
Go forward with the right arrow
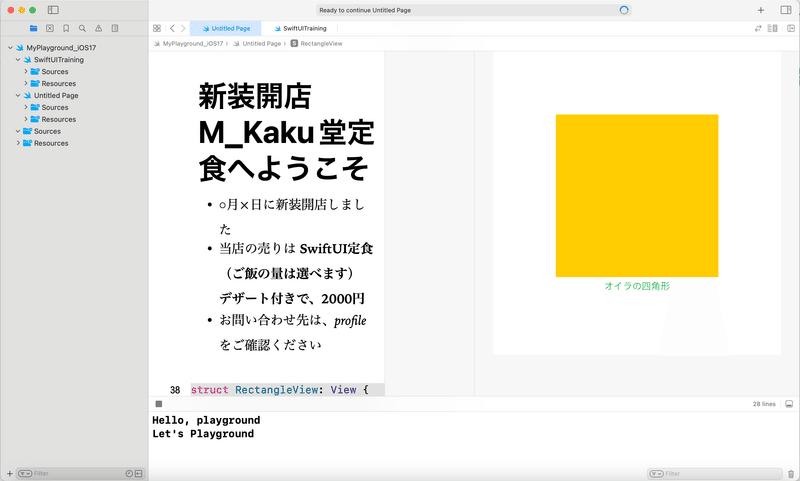183,29
